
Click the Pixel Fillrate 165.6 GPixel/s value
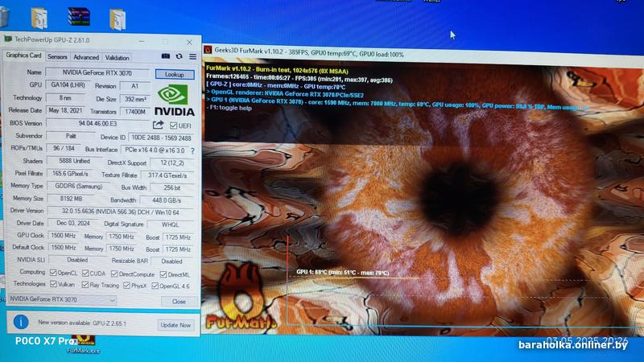click(x=70, y=174)
